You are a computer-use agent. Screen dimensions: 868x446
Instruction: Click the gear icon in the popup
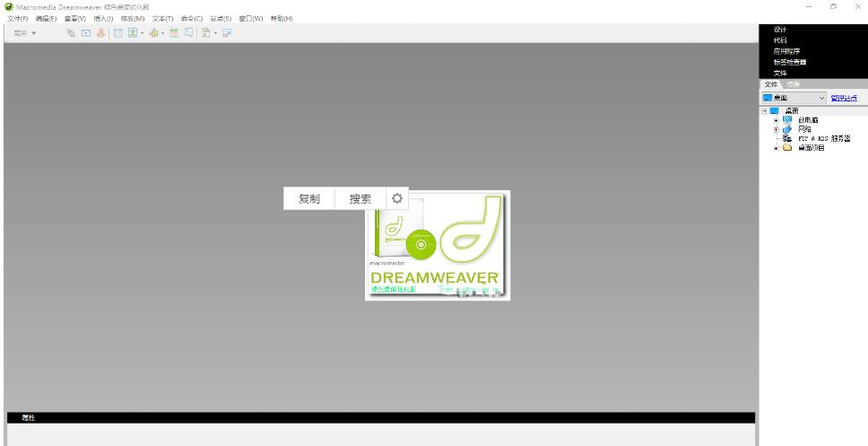coord(397,198)
